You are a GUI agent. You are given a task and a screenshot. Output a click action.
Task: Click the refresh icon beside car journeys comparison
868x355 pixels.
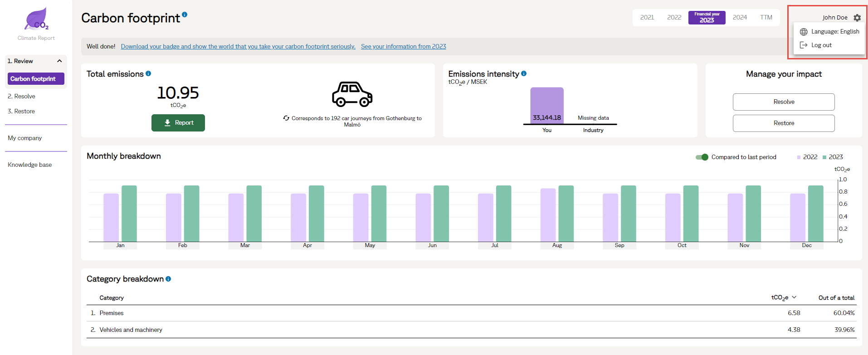[x=286, y=118]
